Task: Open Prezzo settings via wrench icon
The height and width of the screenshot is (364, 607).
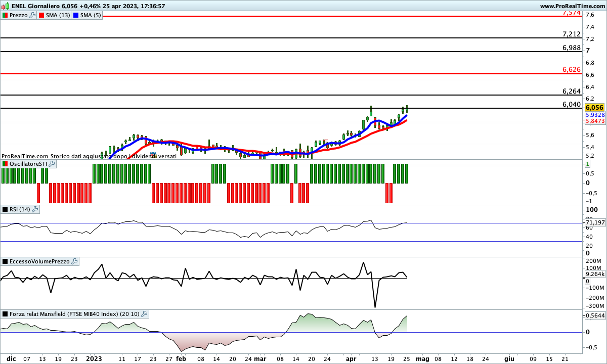Action: coord(33,15)
